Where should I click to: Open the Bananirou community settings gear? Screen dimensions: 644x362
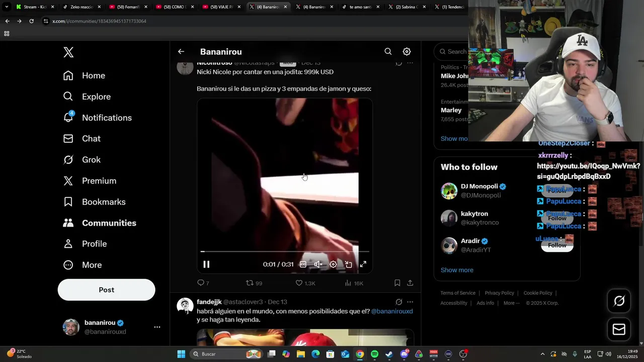click(x=407, y=51)
